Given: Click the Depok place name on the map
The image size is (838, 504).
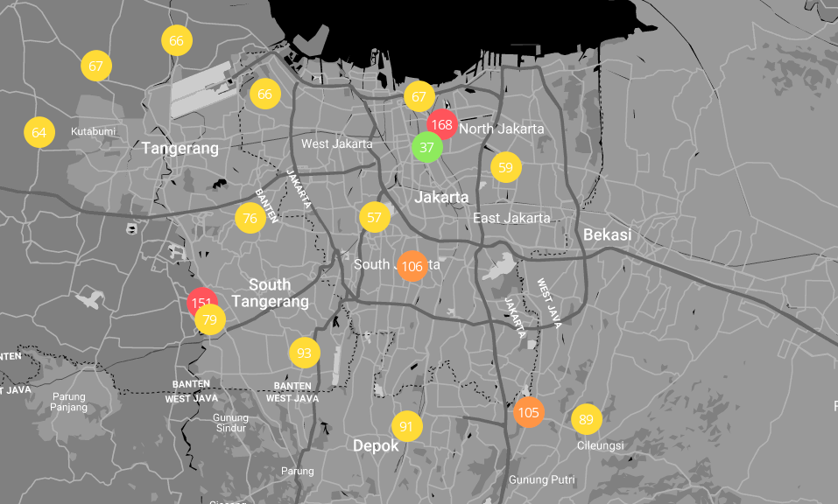Looking at the screenshot, I should coord(376,445).
